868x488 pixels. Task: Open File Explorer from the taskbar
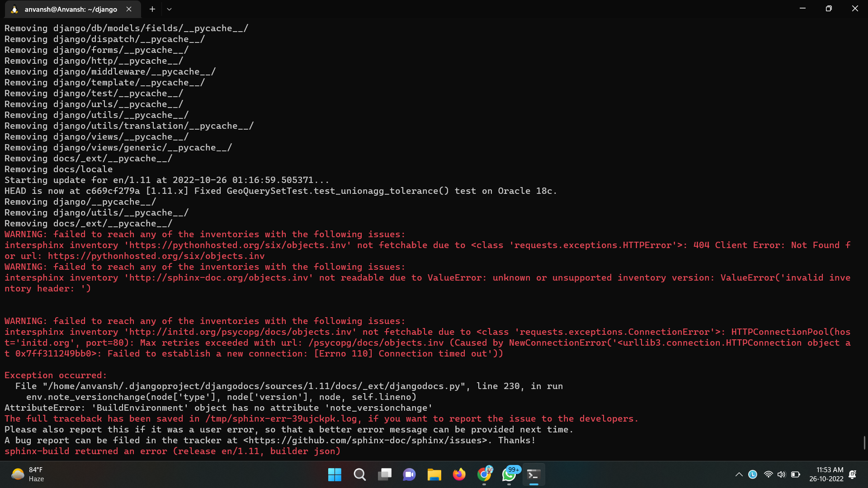point(434,474)
